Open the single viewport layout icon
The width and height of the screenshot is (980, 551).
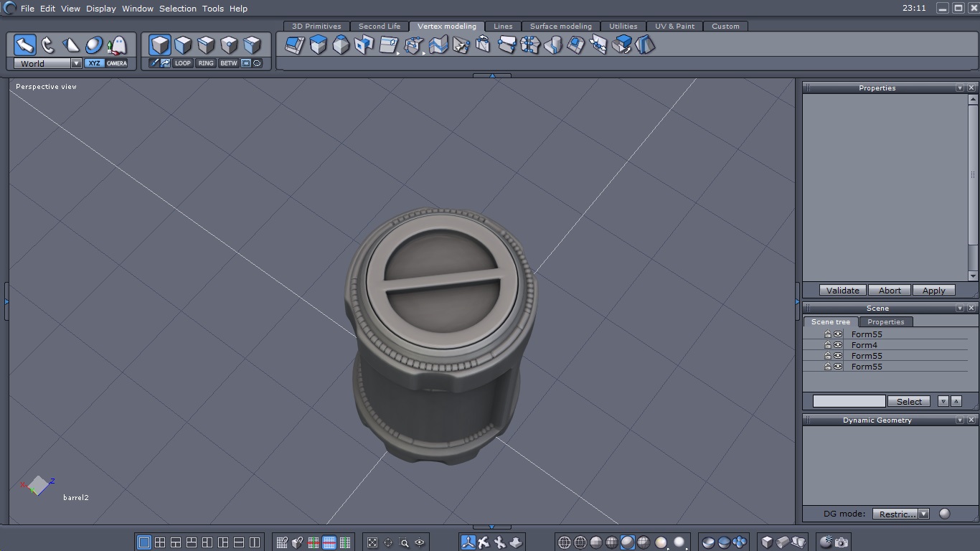[x=144, y=542]
